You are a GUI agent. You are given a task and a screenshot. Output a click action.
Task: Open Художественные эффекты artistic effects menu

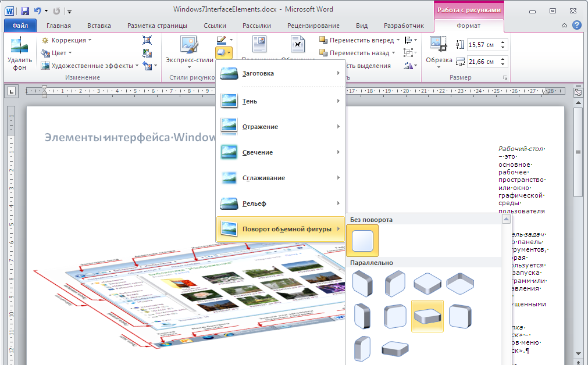pos(90,66)
